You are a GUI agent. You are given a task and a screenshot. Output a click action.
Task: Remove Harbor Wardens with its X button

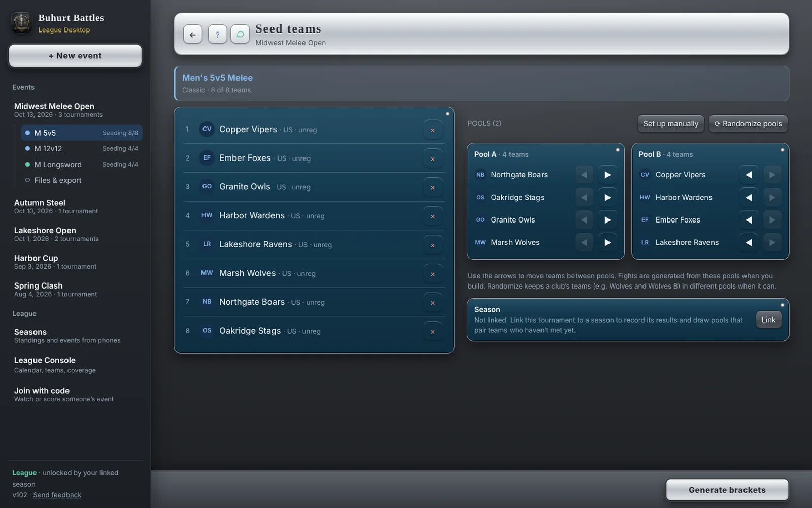pyautogui.click(x=433, y=216)
